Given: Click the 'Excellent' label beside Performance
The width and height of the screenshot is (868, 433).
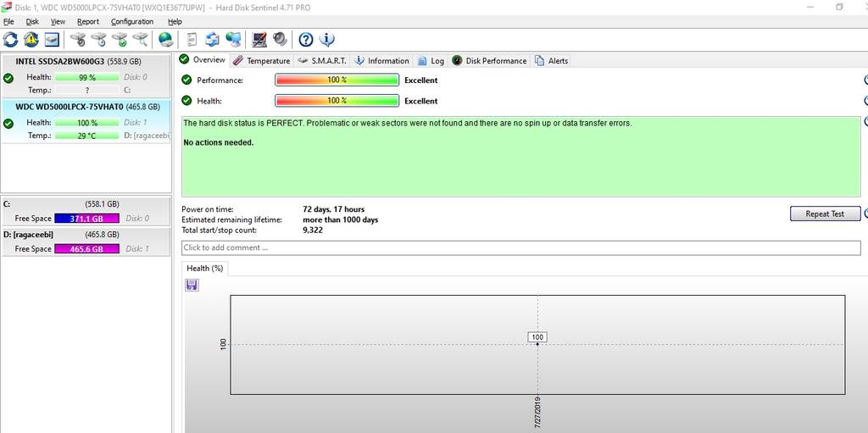Looking at the screenshot, I should (420, 80).
